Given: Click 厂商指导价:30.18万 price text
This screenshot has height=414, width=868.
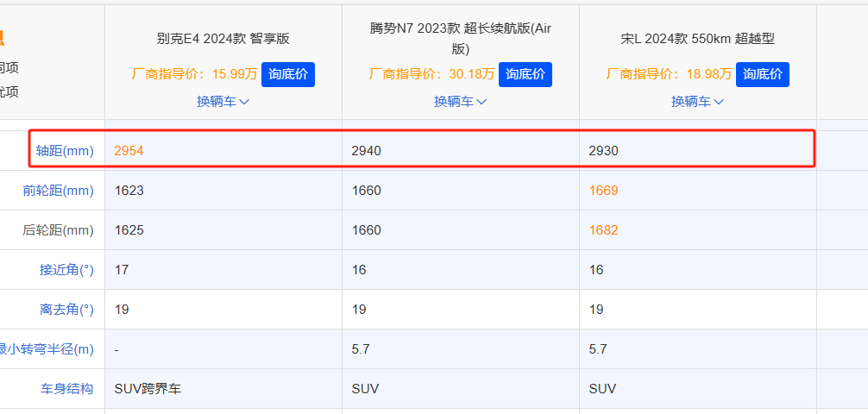Looking at the screenshot, I should pyautogui.click(x=431, y=74).
